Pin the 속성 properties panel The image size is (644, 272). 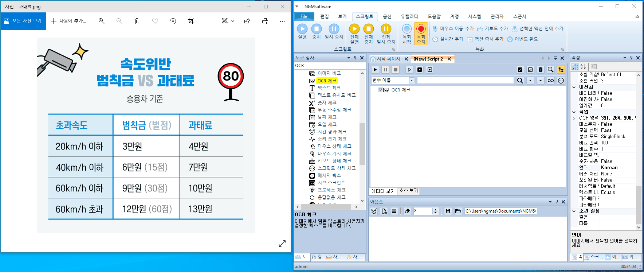632,58
